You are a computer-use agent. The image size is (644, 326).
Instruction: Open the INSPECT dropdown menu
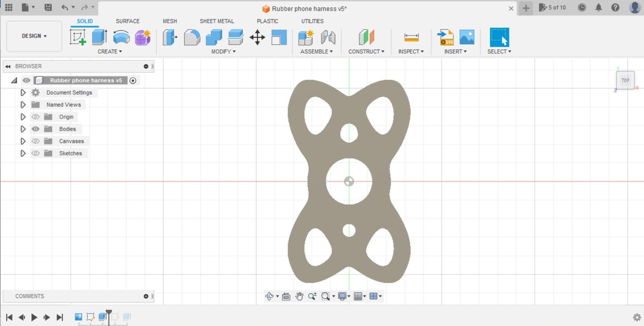(x=411, y=51)
